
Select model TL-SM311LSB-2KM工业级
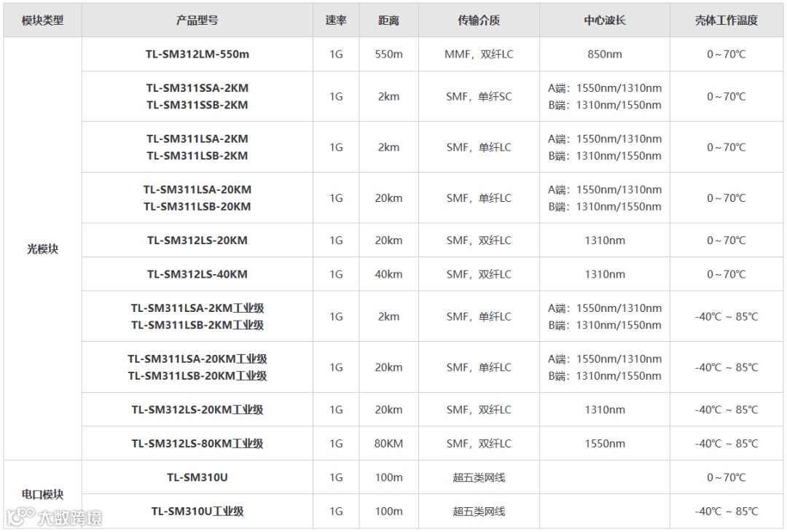(x=197, y=325)
